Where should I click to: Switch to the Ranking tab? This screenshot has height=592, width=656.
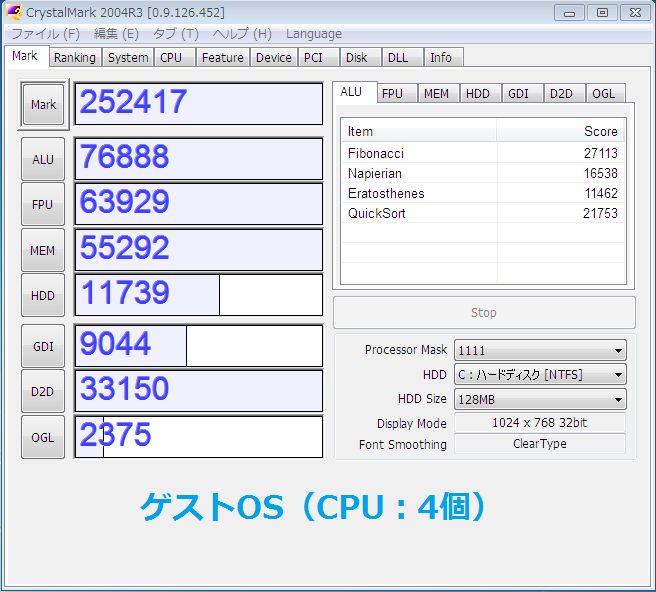pyautogui.click(x=75, y=58)
